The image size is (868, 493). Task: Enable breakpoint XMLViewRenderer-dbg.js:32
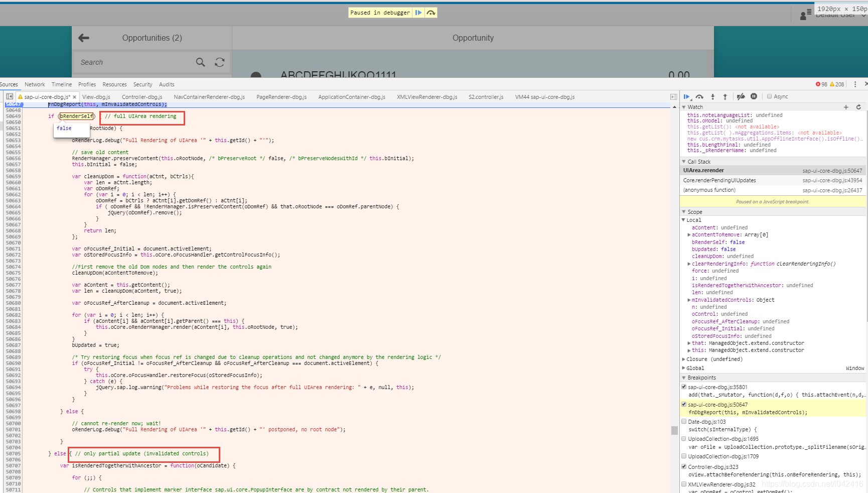[684, 484]
